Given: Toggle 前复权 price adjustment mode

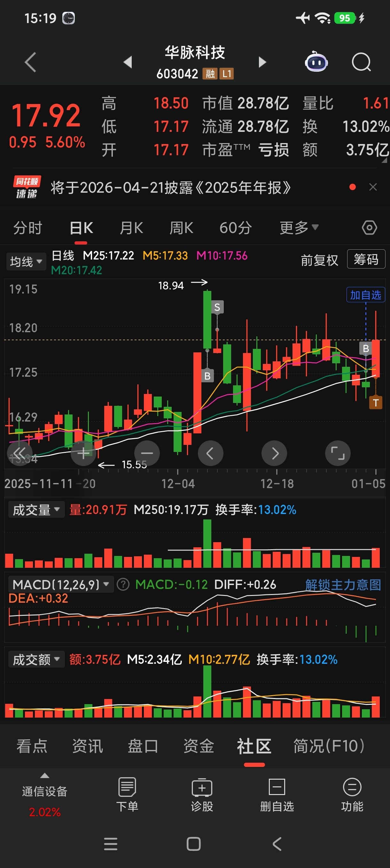Looking at the screenshot, I should click(319, 260).
